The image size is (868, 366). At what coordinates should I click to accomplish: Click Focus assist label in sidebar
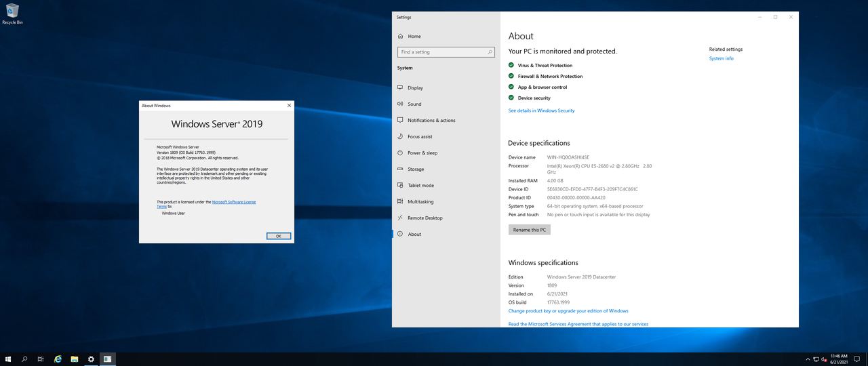click(x=420, y=136)
